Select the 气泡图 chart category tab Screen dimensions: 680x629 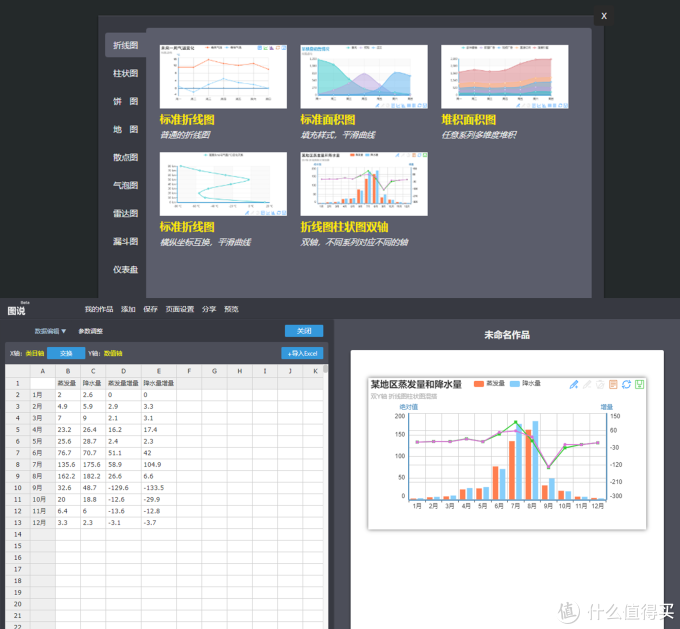125,185
